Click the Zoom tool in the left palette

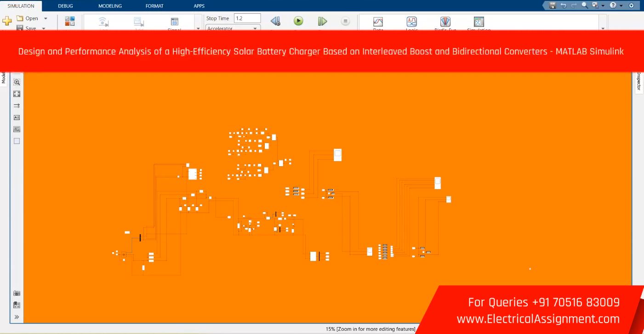coord(17,82)
